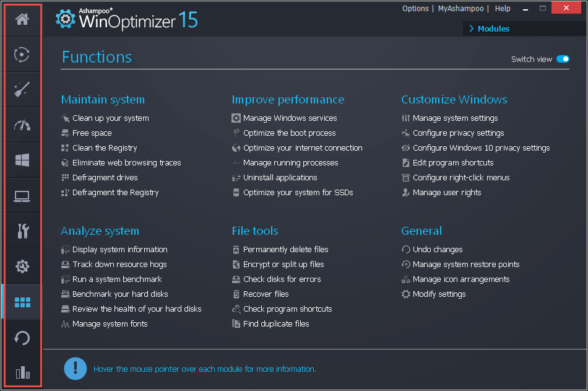Click icon beside Defragment drives
The height and width of the screenshot is (391, 588).
(65, 177)
